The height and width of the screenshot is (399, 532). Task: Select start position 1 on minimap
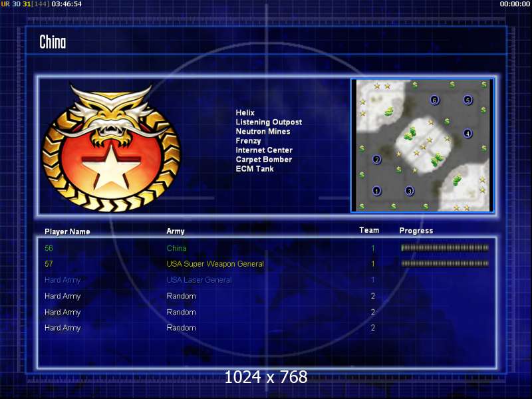(376, 191)
